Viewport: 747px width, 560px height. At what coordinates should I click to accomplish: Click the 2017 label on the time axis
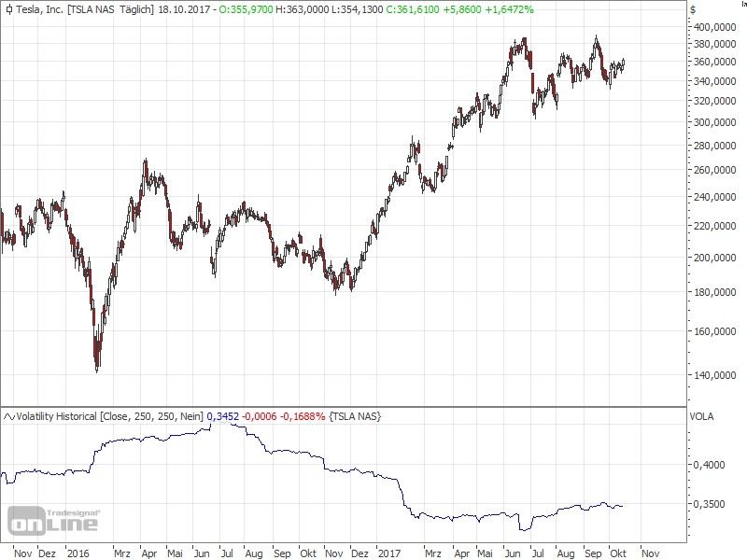click(x=389, y=553)
